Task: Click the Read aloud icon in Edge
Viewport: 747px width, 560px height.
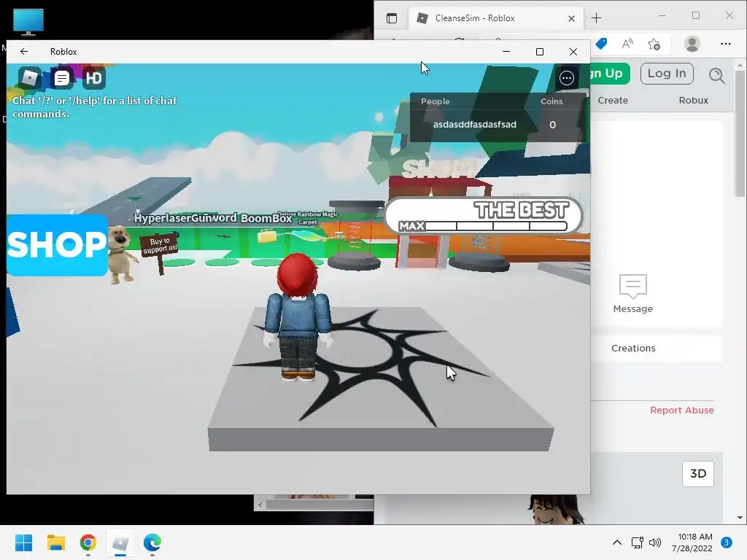Action: coord(627,44)
